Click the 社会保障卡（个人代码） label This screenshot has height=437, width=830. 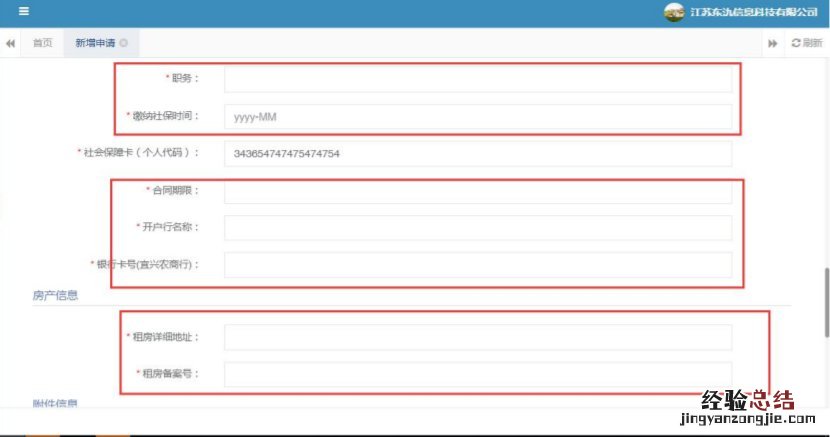click(x=139, y=152)
